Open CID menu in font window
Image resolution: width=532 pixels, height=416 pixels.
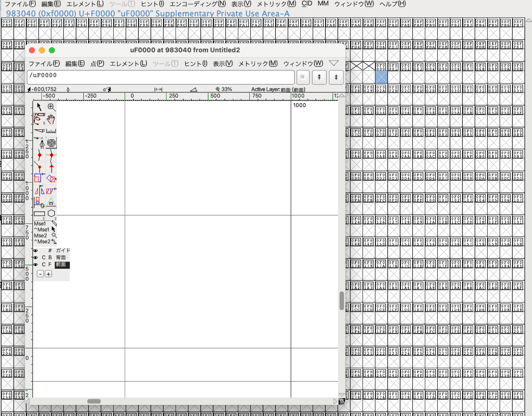[x=307, y=3]
